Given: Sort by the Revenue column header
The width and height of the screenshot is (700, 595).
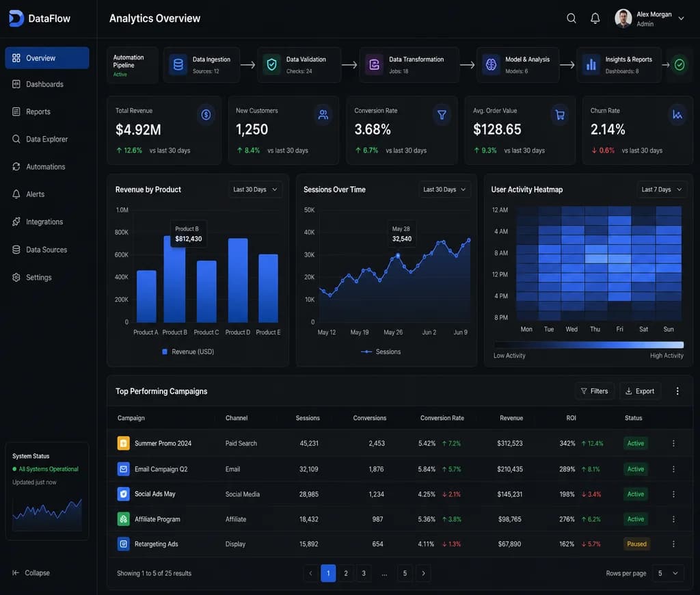Looking at the screenshot, I should [511, 418].
